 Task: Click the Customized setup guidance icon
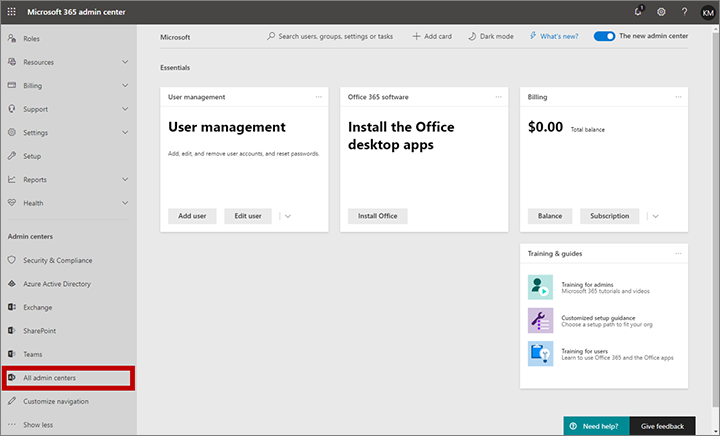point(540,320)
